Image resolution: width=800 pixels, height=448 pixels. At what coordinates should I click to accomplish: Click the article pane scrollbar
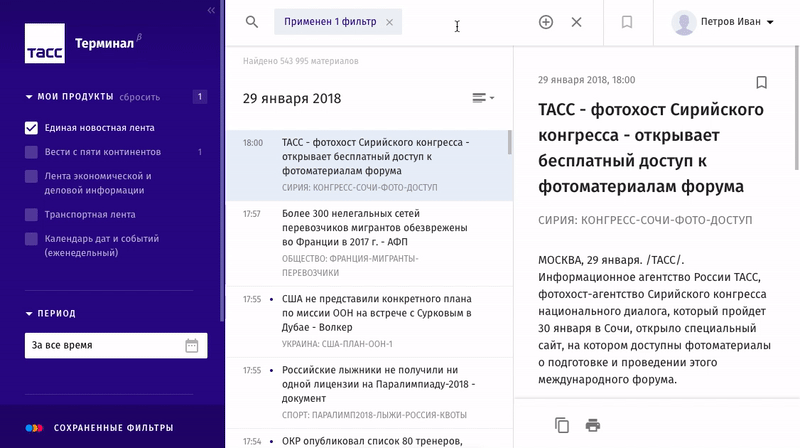pos(796,108)
